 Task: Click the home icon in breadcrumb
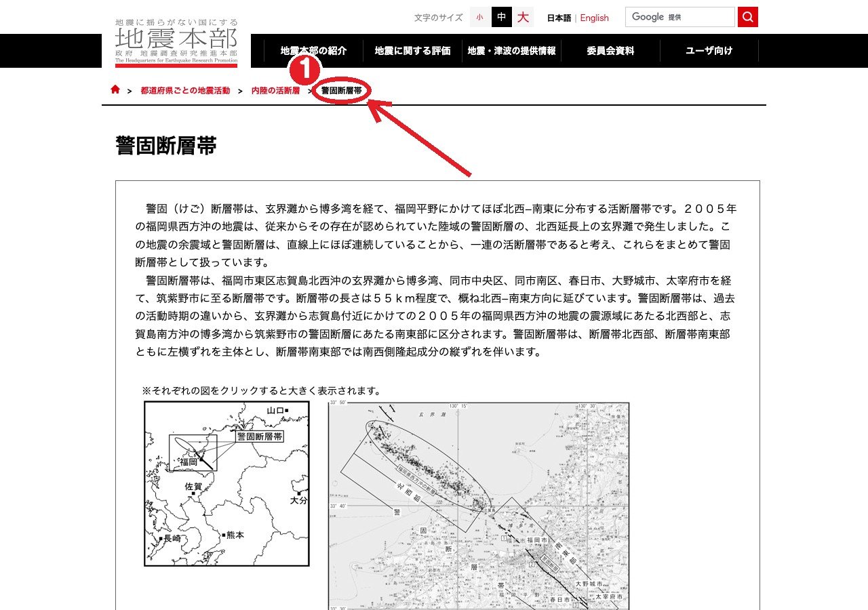click(x=115, y=89)
